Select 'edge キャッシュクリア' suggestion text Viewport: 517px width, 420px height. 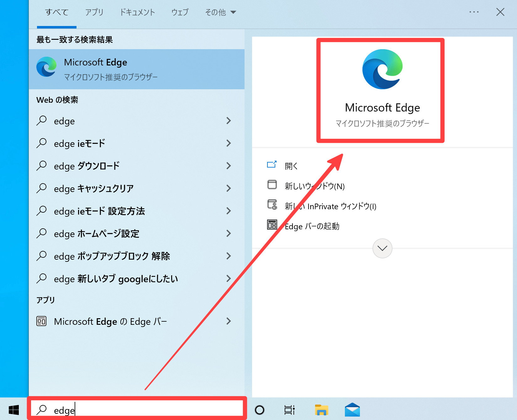[94, 188]
